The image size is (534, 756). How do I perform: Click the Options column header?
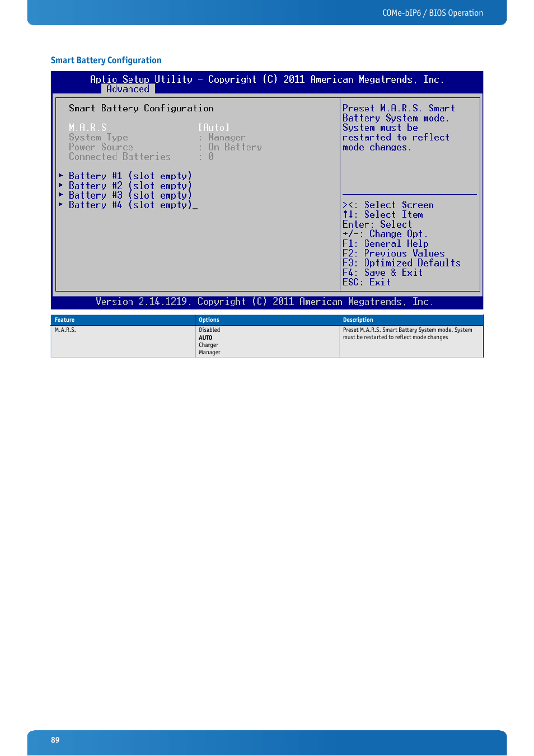pos(209,320)
